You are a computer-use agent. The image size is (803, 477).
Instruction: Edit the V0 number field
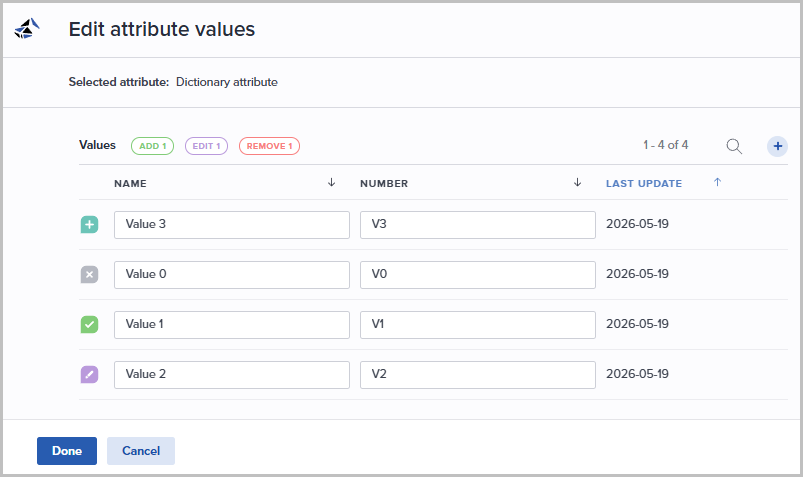pos(478,275)
